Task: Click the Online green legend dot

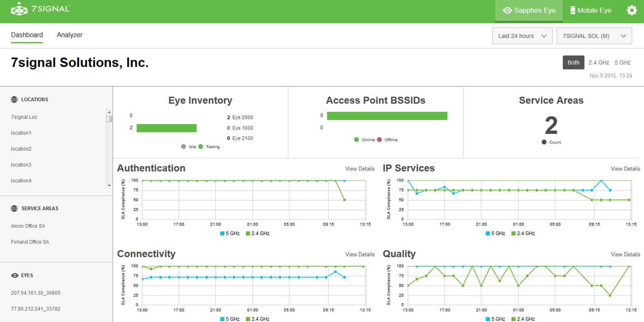Action: coord(356,140)
